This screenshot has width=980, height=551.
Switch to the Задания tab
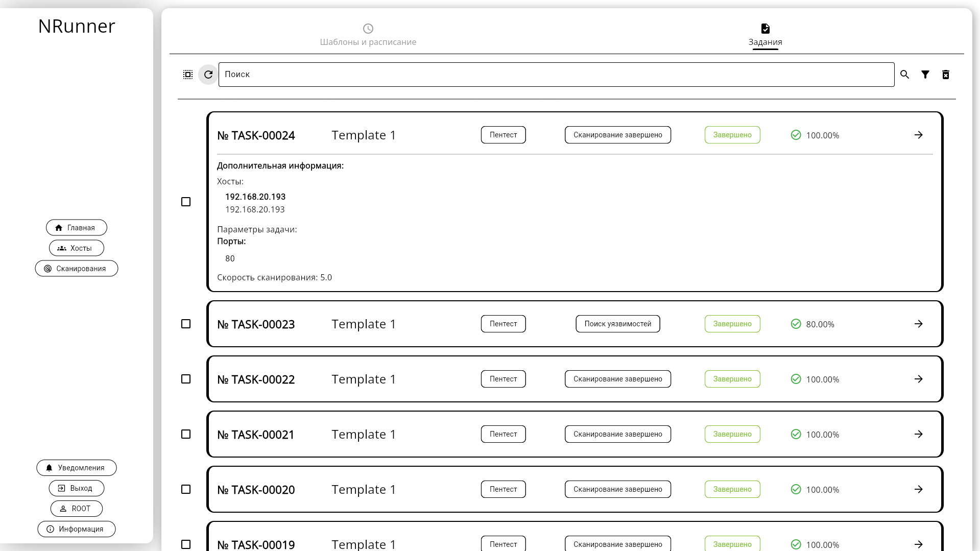click(x=766, y=35)
